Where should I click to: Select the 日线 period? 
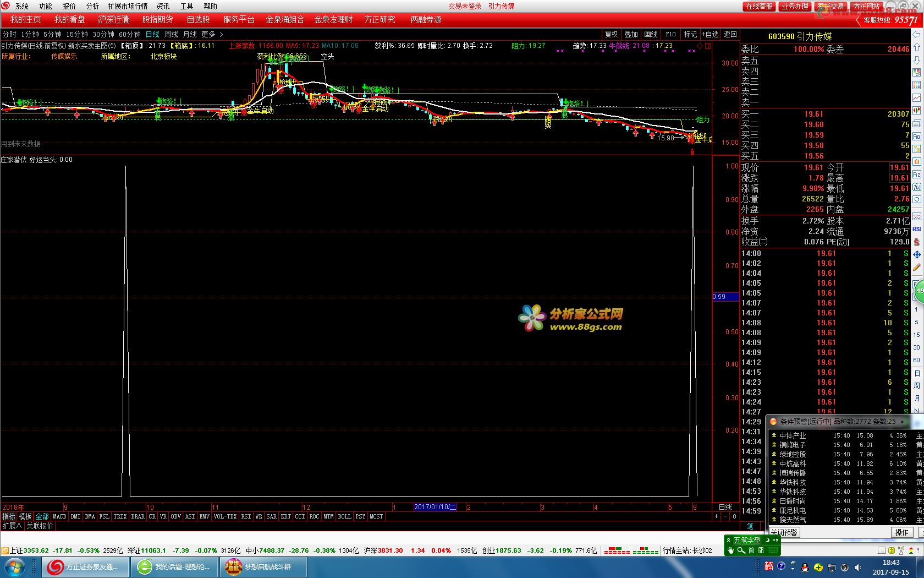point(152,34)
